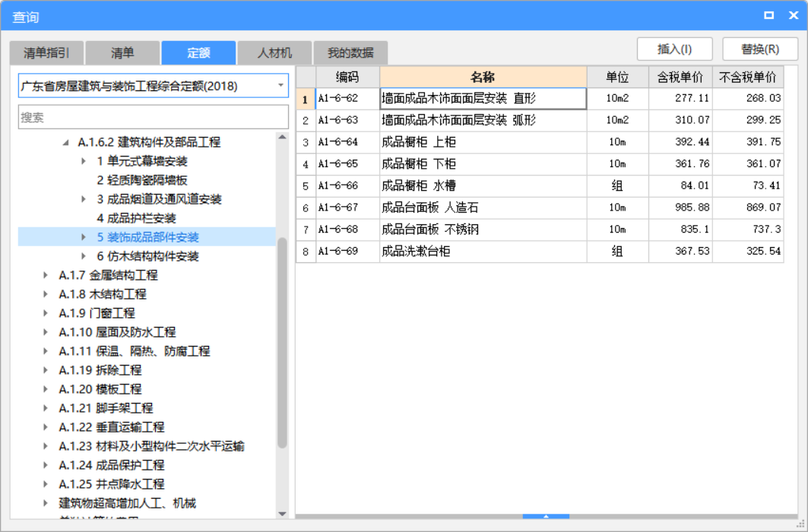The image size is (808, 532).
Task: Select the A.1.20 模板工程 label
Action: (100, 389)
